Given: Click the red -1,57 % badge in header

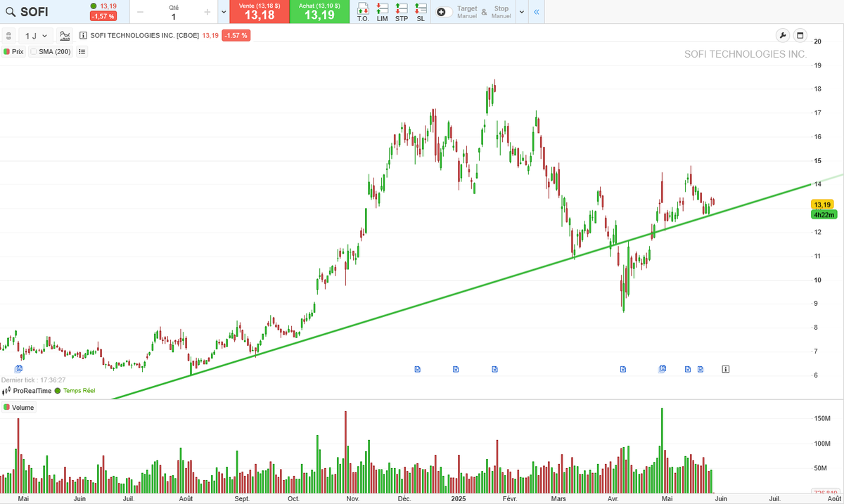Looking at the screenshot, I should coord(103,16).
